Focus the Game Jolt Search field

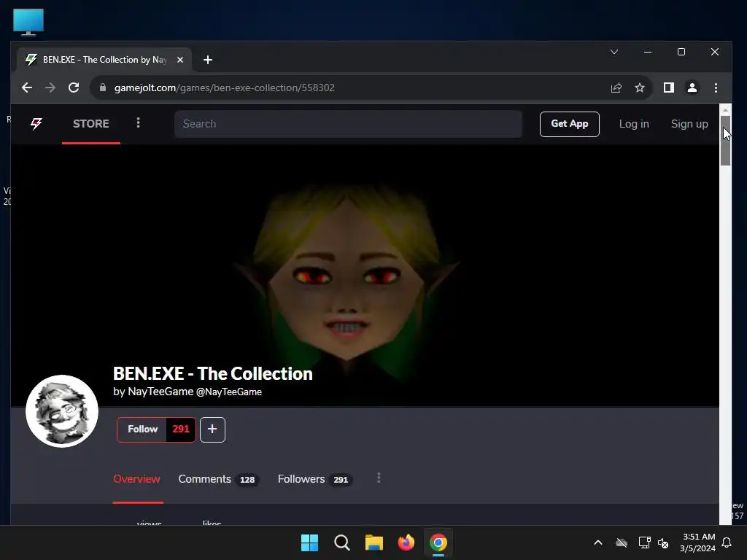pyautogui.click(x=348, y=124)
